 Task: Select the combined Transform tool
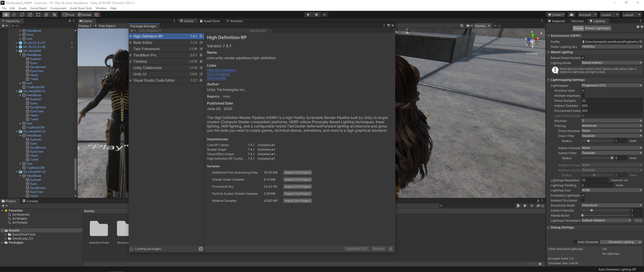(46, 15)
